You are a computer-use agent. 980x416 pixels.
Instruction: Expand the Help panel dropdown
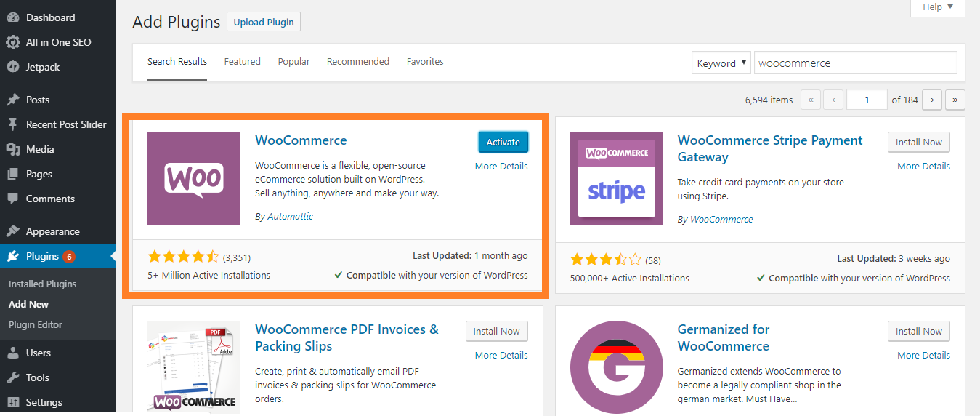click(937, 7)
